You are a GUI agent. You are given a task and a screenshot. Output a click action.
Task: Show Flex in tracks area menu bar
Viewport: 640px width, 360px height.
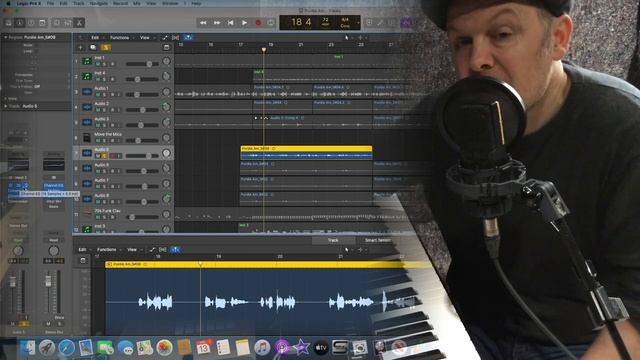(176, 38)
